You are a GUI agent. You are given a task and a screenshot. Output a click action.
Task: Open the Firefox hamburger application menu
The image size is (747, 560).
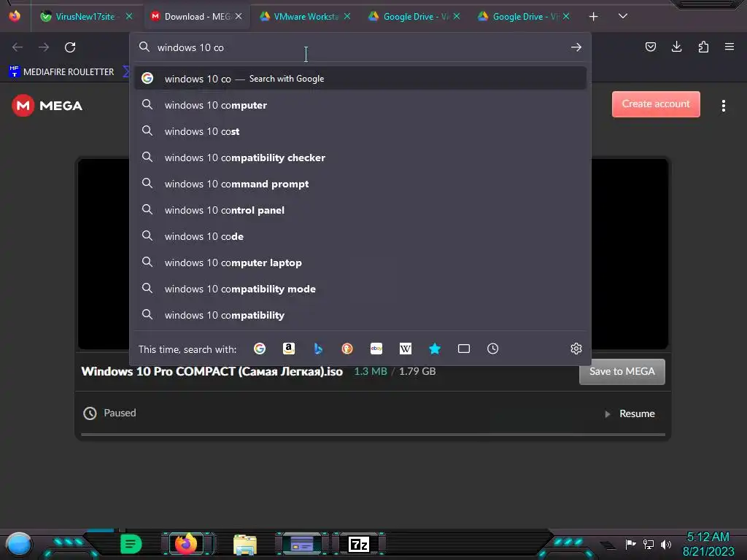(729, 47)
